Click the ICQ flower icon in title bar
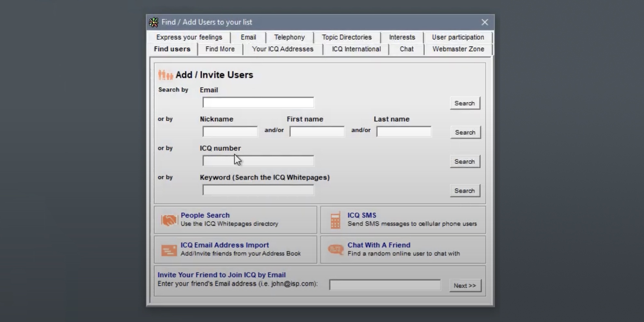The width and height of the screenshot is (644, 322). [x=154, y=22]
